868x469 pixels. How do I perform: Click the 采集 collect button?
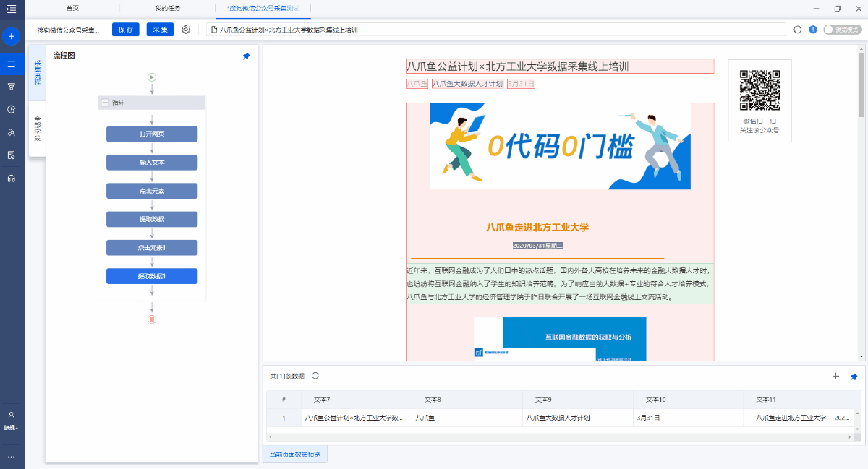coord(160,30)
